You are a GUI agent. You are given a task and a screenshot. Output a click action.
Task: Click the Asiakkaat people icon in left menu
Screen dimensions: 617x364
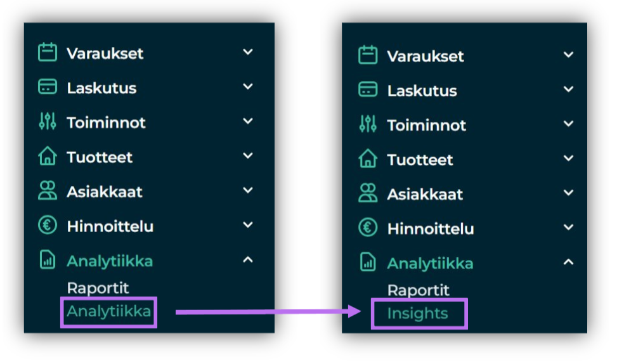click(x=48, y=191)
